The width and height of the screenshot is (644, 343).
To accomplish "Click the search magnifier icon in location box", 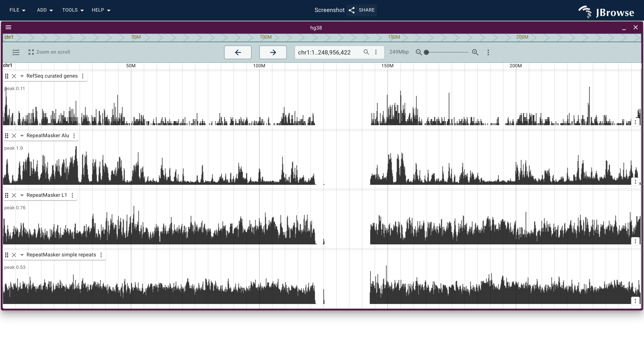I will coord(366,52).
